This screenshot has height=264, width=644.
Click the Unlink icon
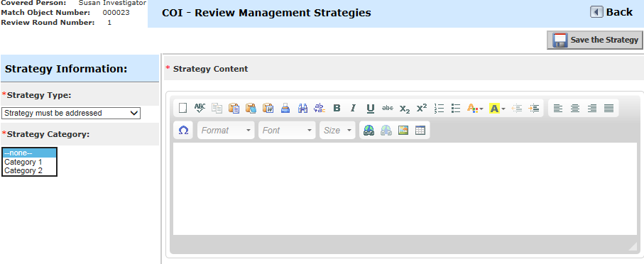point(386,130)
